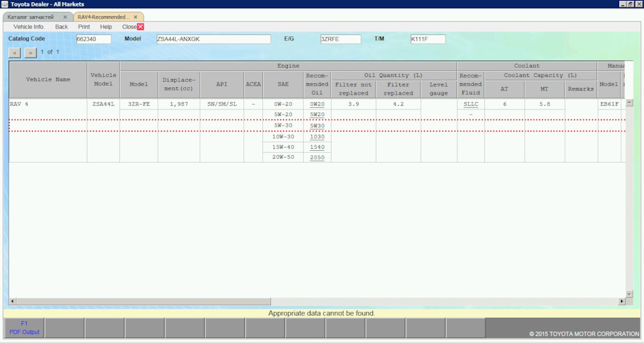Click the 0W-20 SAE cell
This screenshot has width=644, height=344.
[x=283, y=104]
